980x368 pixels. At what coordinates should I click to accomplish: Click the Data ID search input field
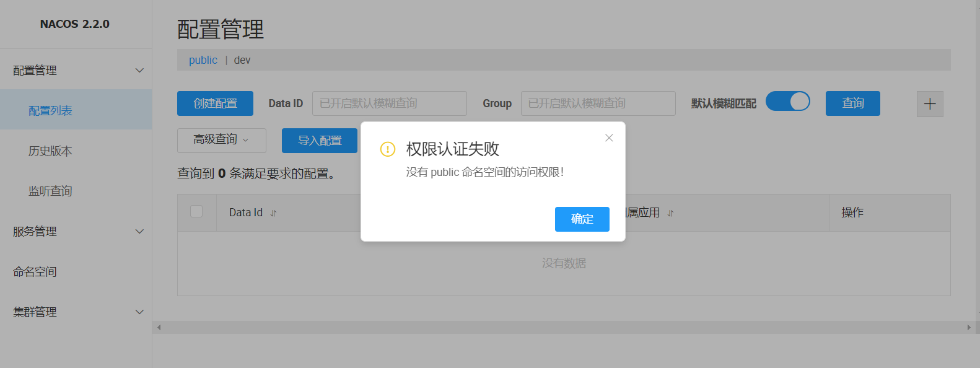click(389, 103)
